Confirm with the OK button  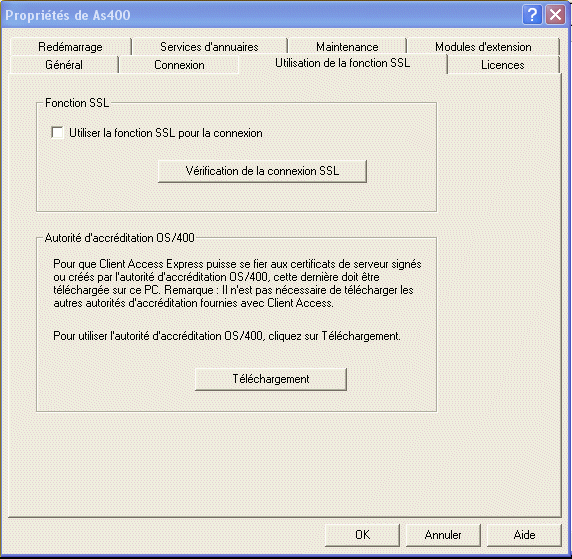click(362, 535)
